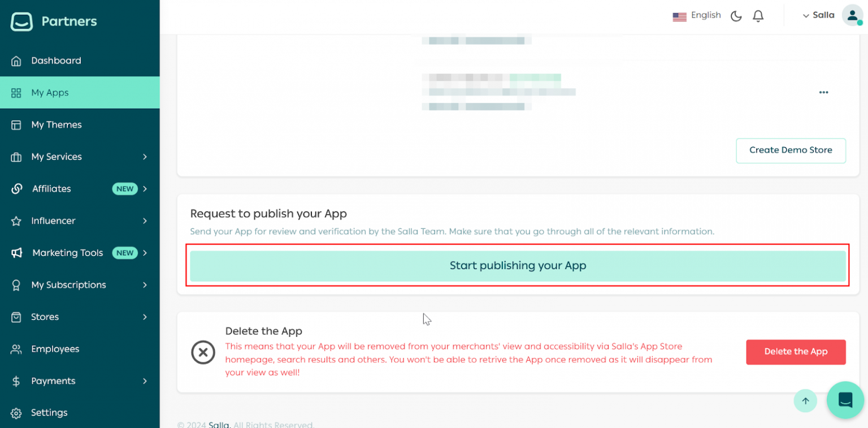Click the Dashboard home icon
Viewport: 868px width, 428px height.
pyautogui.click(x=16, y=61)
